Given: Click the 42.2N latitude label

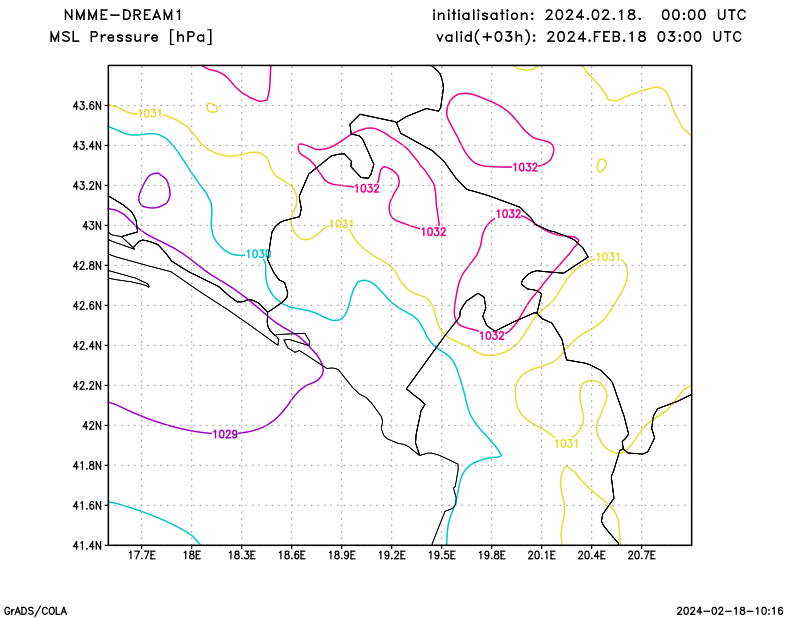Looking at the screenshot, I should (x=87, y=385).
